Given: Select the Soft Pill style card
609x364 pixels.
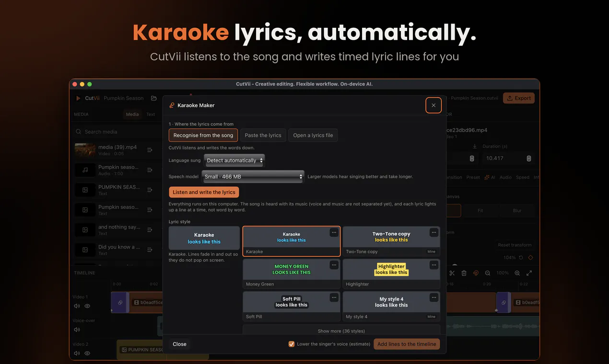Looking at the screenshot, I should (x=292, y=307).
